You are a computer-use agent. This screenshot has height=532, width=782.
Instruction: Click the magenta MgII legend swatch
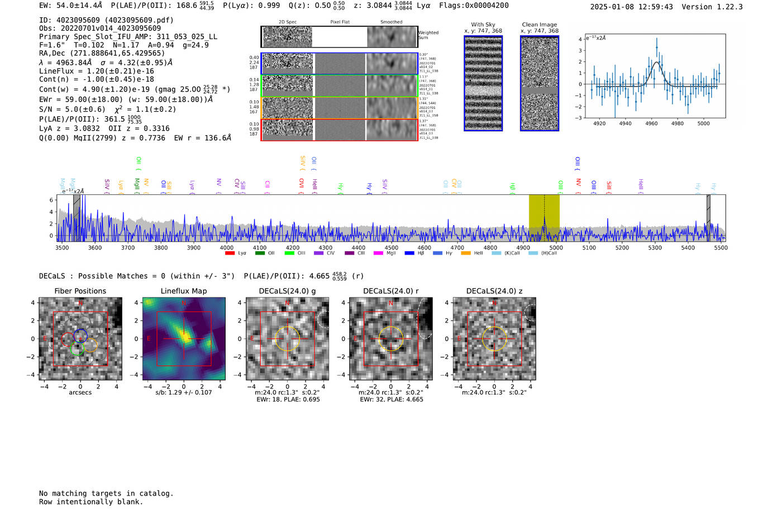pyautogui.click(x=379, y=253)
